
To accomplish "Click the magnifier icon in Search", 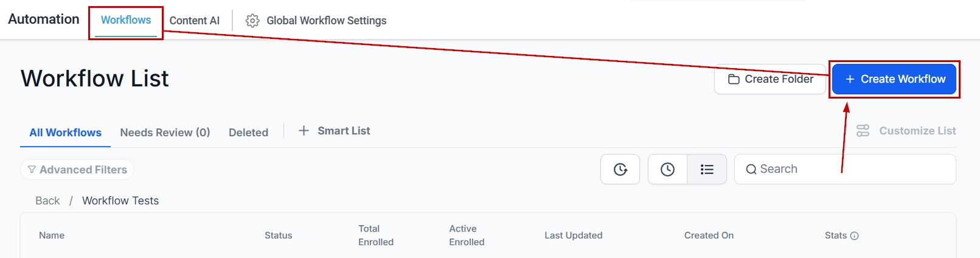I will 751,170.
